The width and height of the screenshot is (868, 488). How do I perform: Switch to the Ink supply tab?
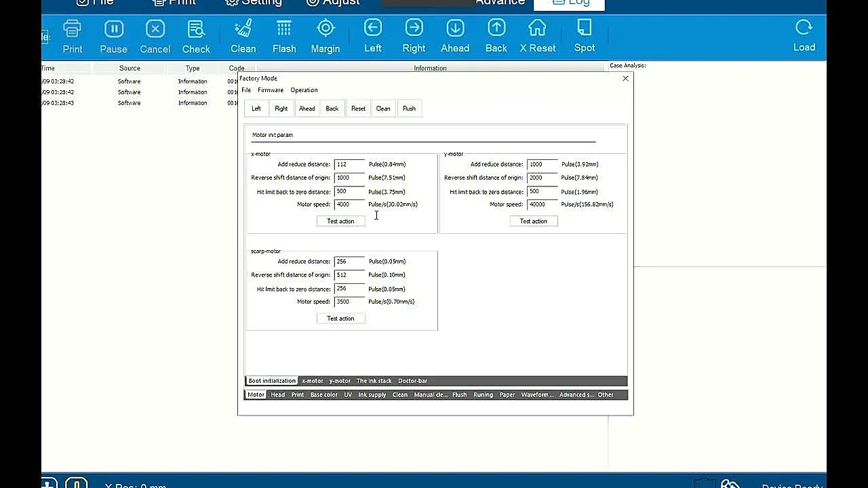[x=372, y=394]
